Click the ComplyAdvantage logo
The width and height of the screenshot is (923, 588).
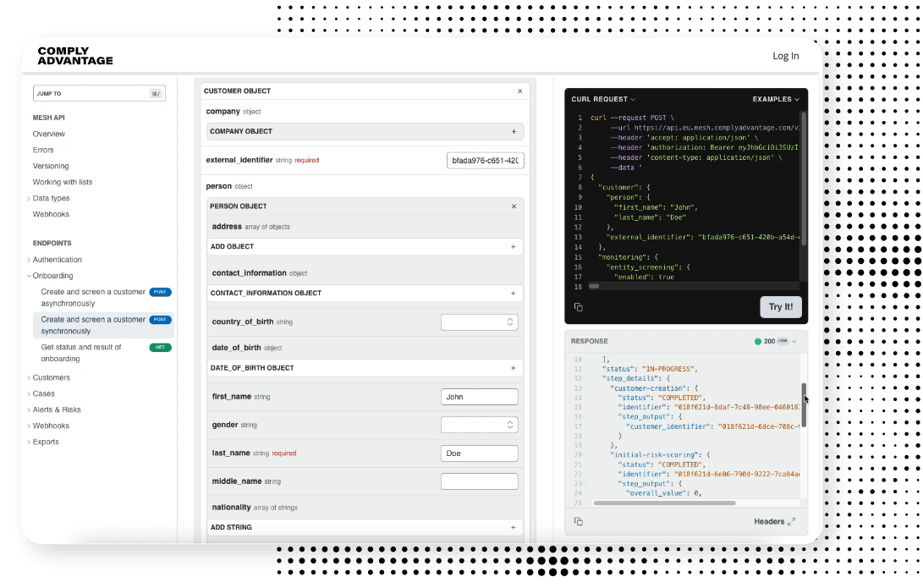(x=74, y=56)
